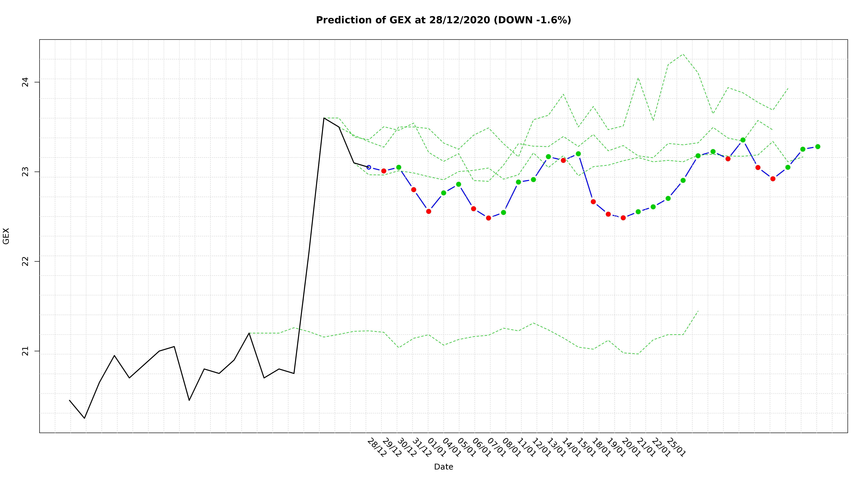Select the red dot above 20/01
868x482 pixels.
pyautogui.click(x=623, y=218)
